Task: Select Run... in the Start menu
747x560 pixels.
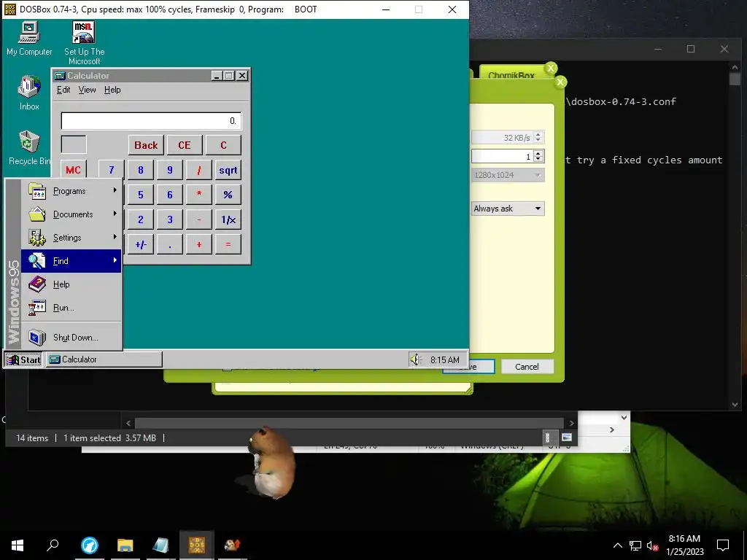Action: point(71,308)
